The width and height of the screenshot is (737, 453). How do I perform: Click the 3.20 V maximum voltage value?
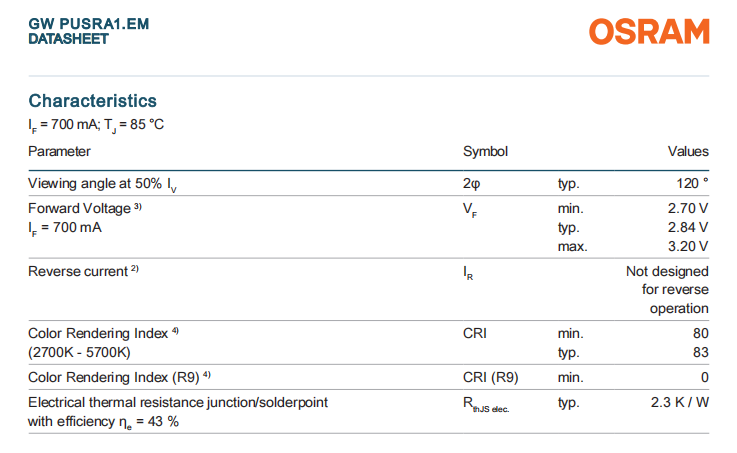[688, 246]
